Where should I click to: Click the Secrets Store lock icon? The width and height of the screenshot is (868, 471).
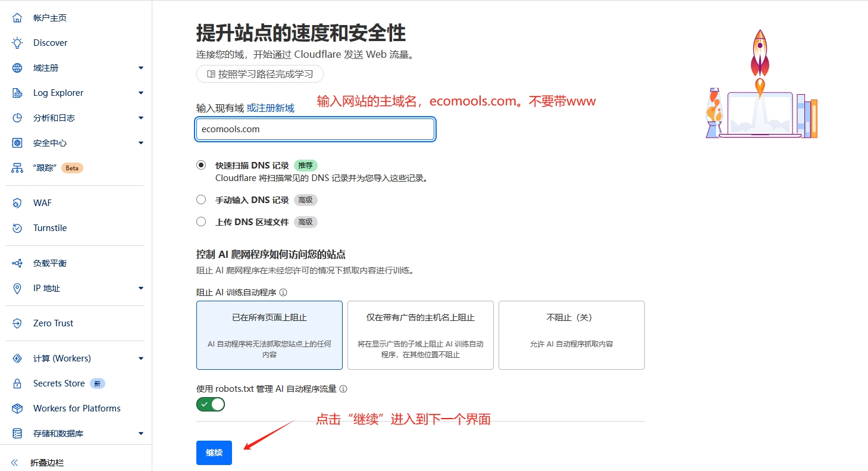(x=17, y=383)
